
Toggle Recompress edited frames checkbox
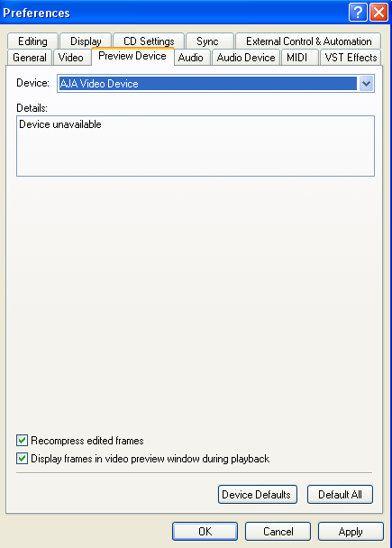[22, 441]
